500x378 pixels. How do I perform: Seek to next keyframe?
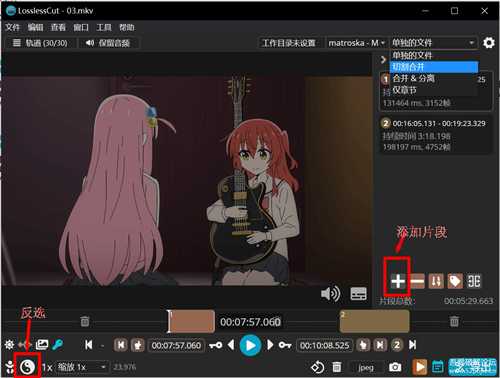click(285, 345)
